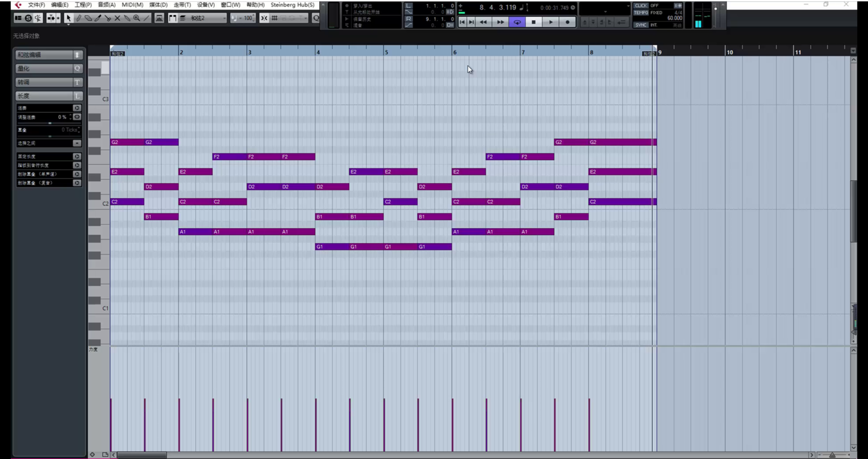The height and width of the screenshot is (459, 868).
Task: Click the indicate transpositions icon
Action: 159,18
